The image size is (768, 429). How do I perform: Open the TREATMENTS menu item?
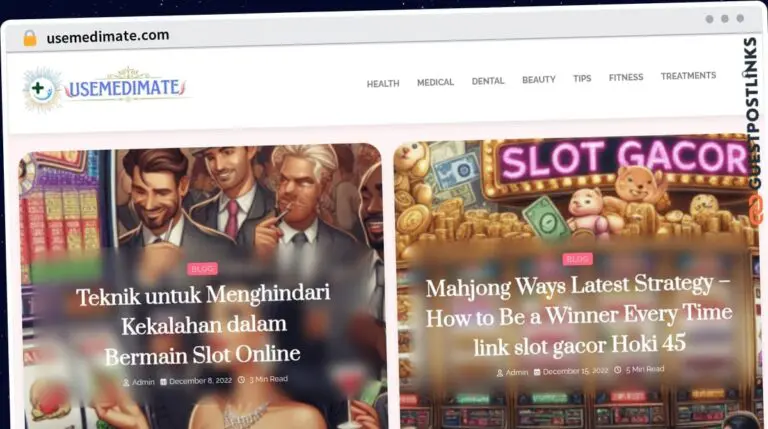click(x=688, y=76)
